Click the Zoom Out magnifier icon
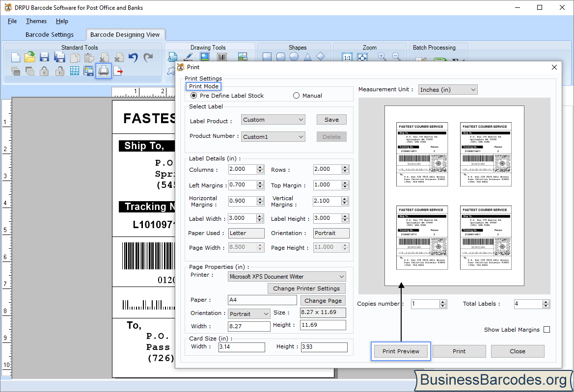Image resolution: width=574 pixels, height=392 pixels. (396, 57)
